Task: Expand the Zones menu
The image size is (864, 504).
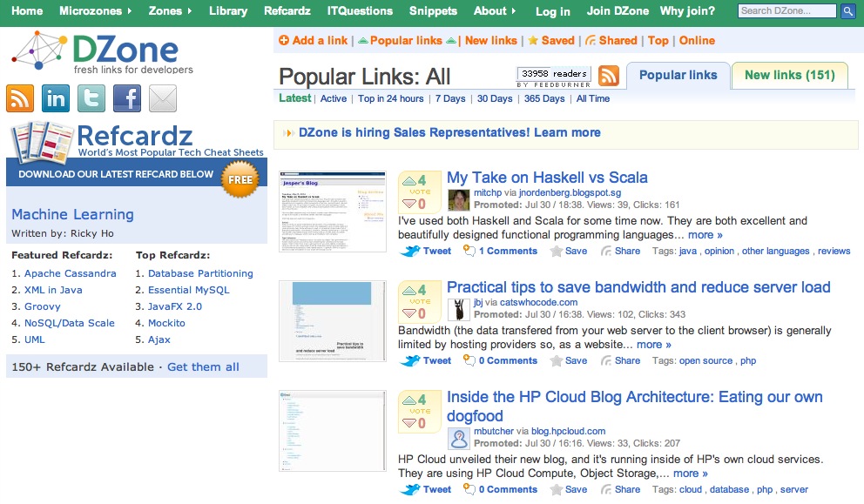Action: point(170,11)
